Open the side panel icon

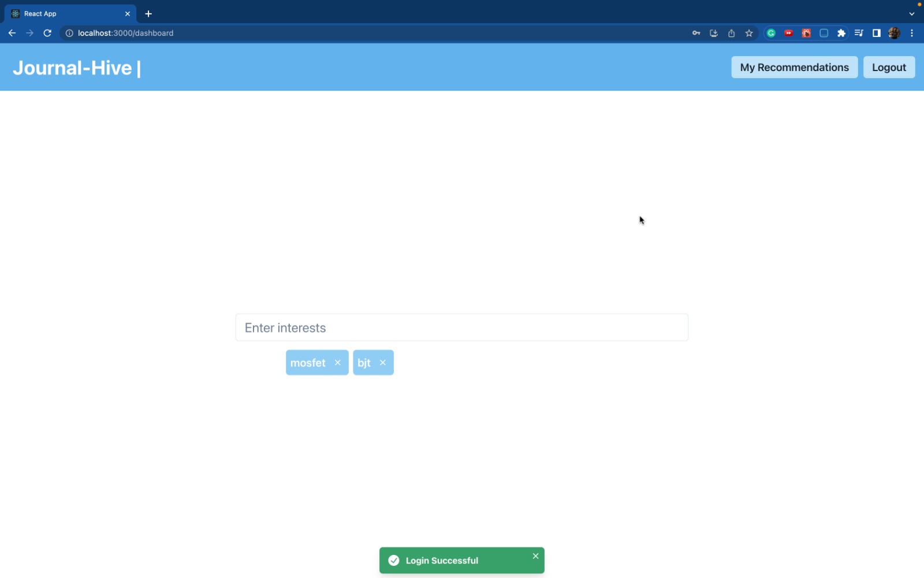[875, 33]
